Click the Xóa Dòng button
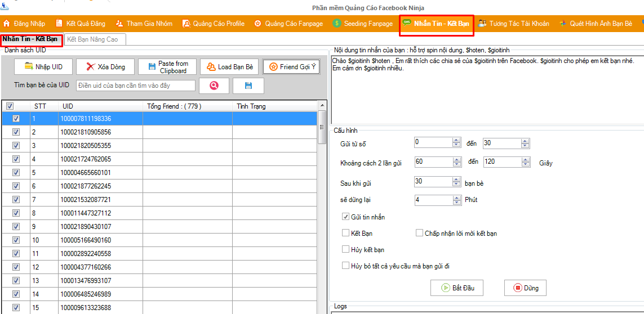This screenshot has width=644, height=314. click(x=105, y=66)
